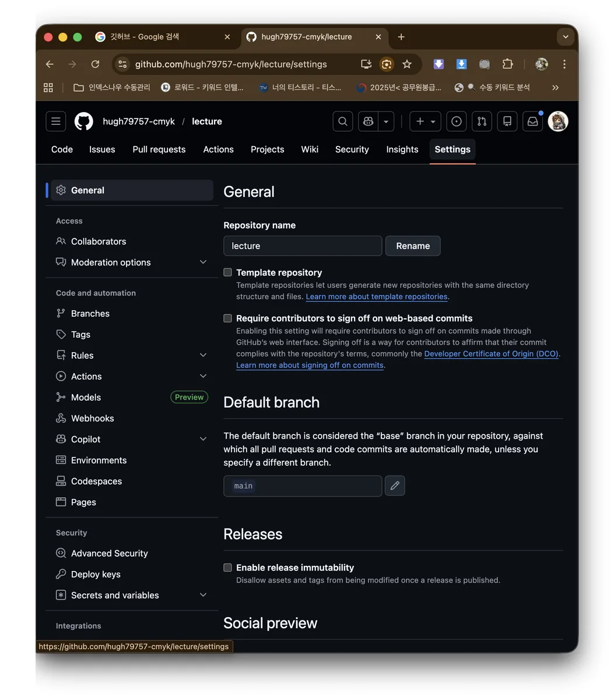Go back to the previous page

[50, 64]
